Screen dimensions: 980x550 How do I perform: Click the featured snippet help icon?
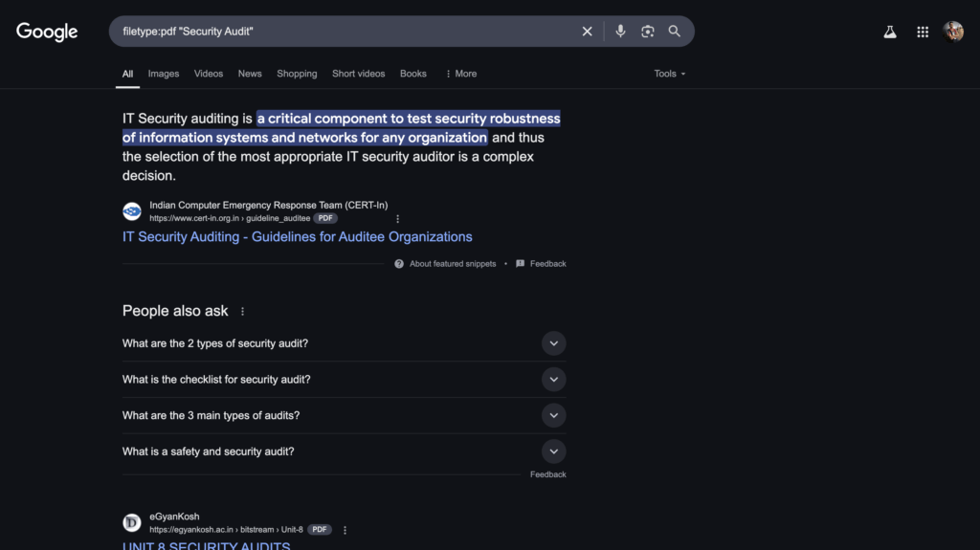399,264
